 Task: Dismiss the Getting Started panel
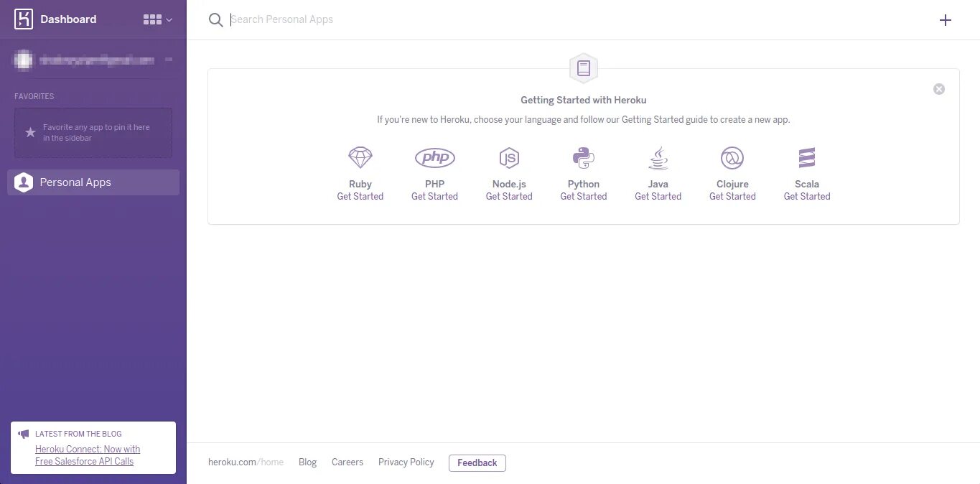coord(939,89)
